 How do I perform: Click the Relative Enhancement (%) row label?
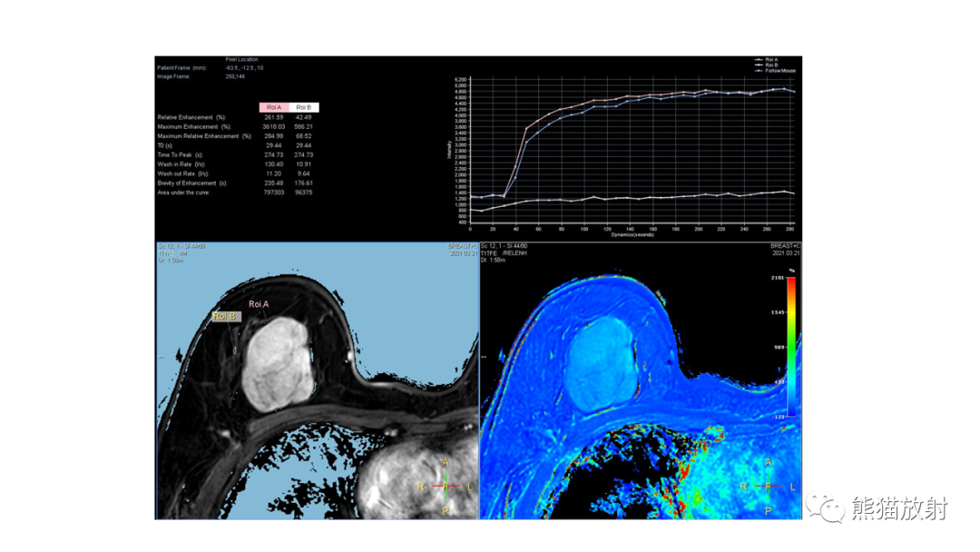tap(191, 117)
